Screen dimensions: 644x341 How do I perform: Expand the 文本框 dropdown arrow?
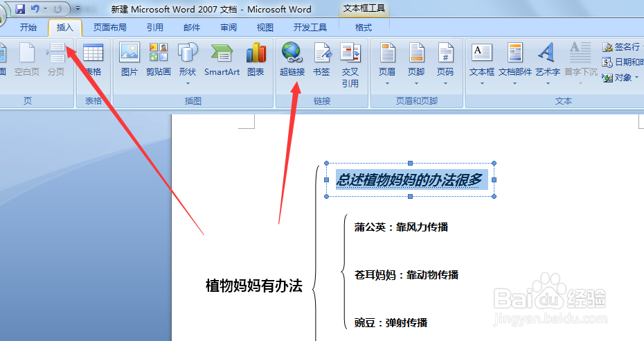click(x=482, y=83)
